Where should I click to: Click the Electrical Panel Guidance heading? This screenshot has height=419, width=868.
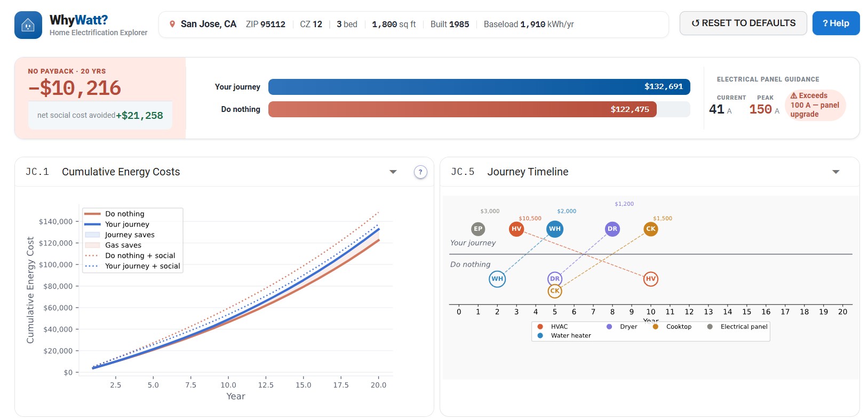[x=768, y=79]
